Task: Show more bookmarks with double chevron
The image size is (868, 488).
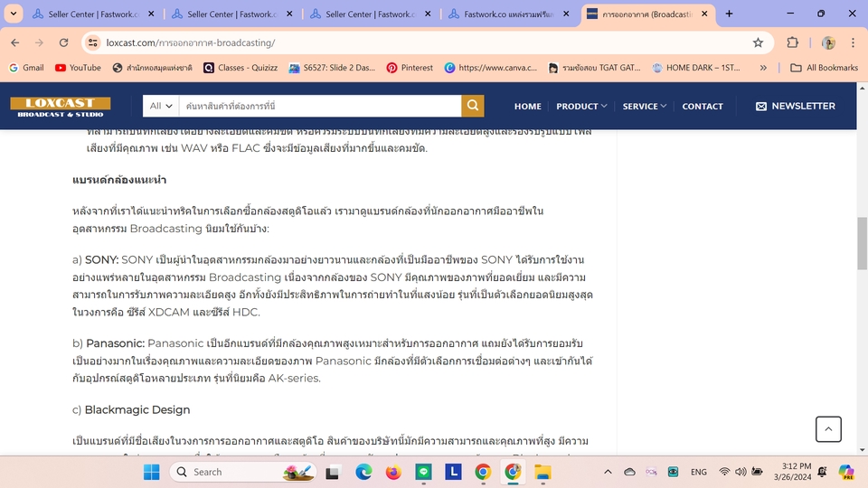Action: (763, 68)
